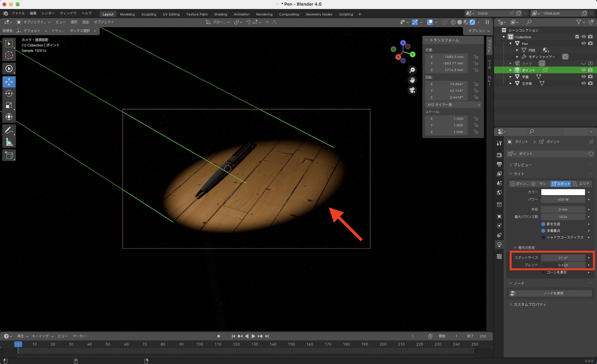The height and width of the screenshot is (364, 597).
Task: Open the light カラー white swatch
Action: pos(563,192)
